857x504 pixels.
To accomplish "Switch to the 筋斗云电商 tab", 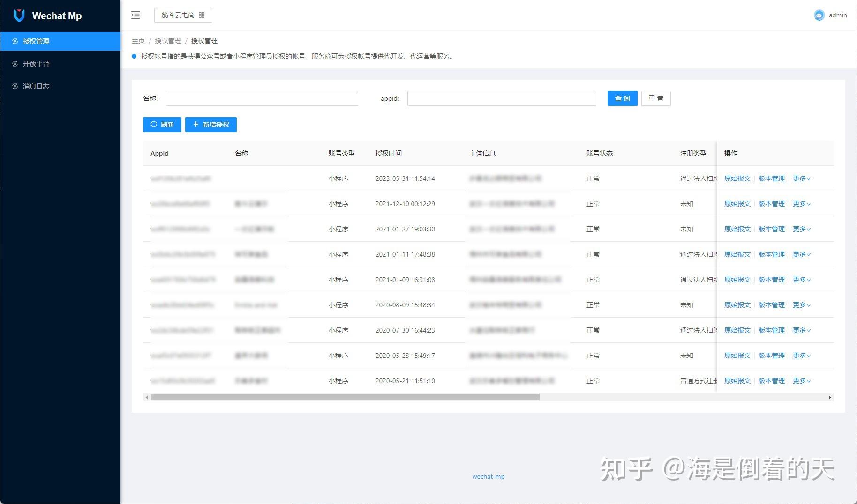I will 179,15.
